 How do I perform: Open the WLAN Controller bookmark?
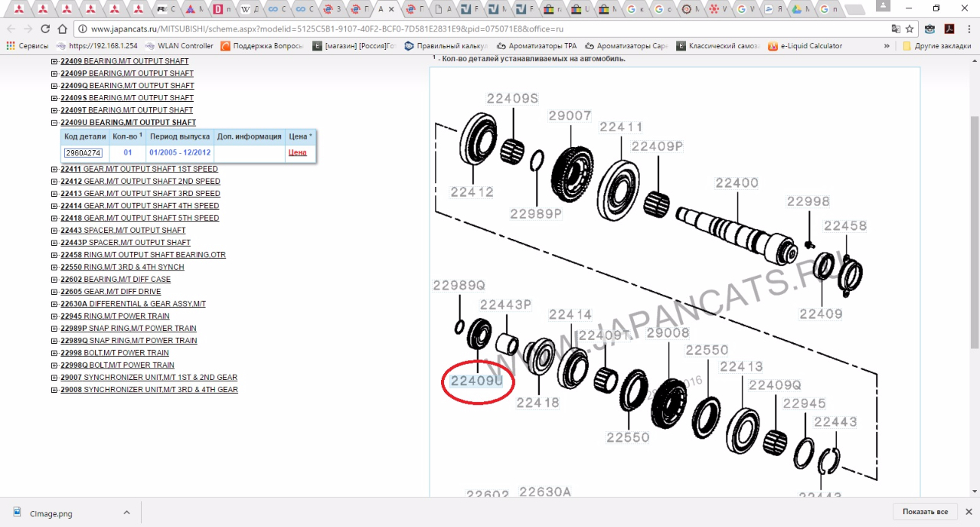[x=179, y=46]
